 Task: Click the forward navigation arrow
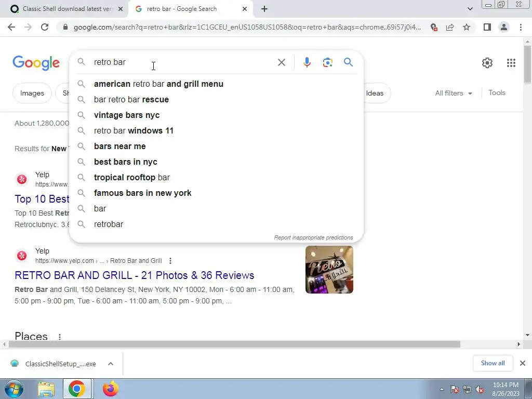click(28, 27)
